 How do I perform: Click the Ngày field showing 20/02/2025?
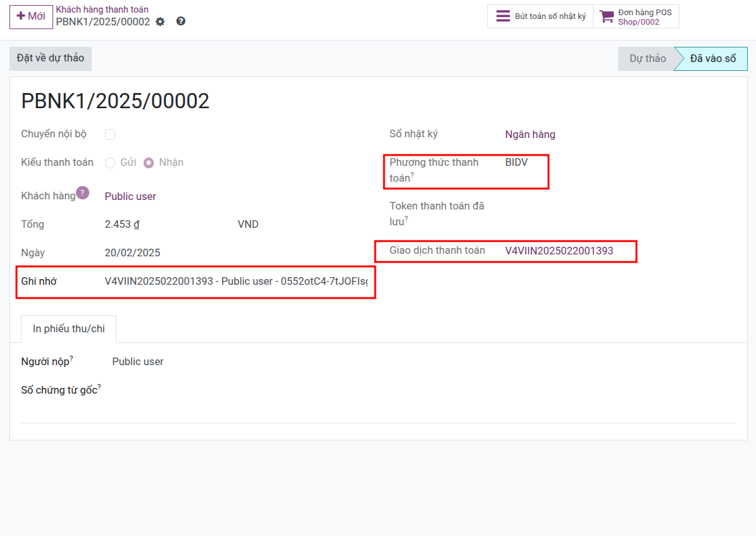click(x=132, y=253)
